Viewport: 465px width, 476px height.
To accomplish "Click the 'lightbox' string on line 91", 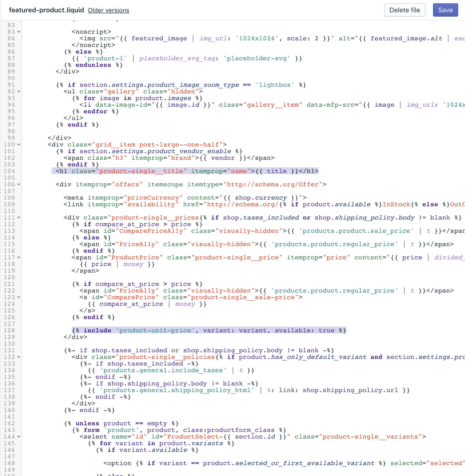I will point(274,85).
